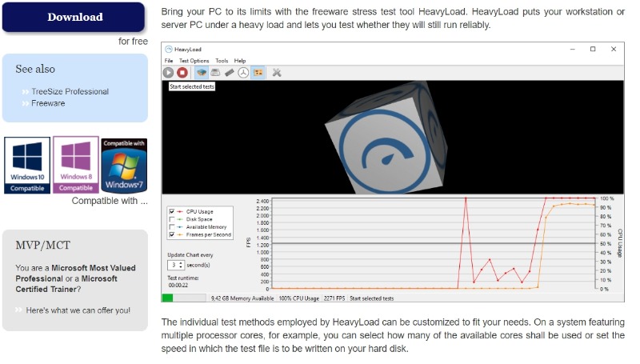The height and width of the screenshot is (364, 640).
Task: Click the play icon to start selected tests
Action: click(168, 73)
